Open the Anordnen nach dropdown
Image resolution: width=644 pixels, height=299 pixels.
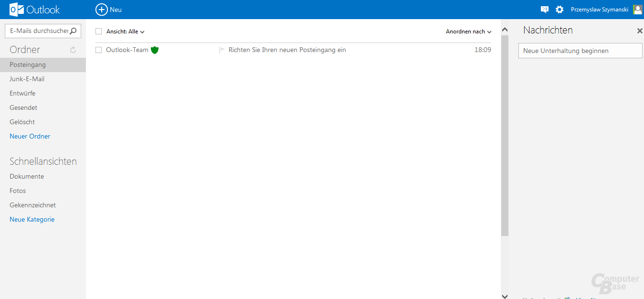pyautogui.click(x=468, y=32)
